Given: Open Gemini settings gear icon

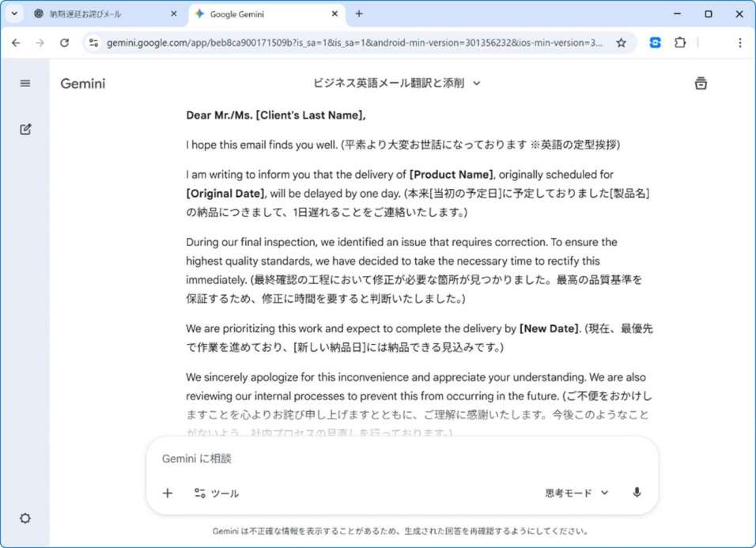Looking at the screenshot, I should (x=25, y=518).
